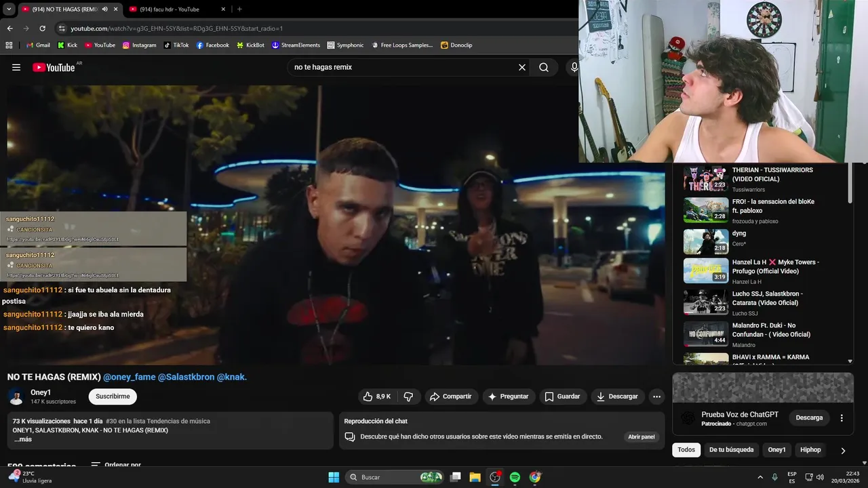Image resolution: width=868 pixels, height=488 pixels.
Task: Open the Free Loops Samples bookmark
Action: point(402,45)
